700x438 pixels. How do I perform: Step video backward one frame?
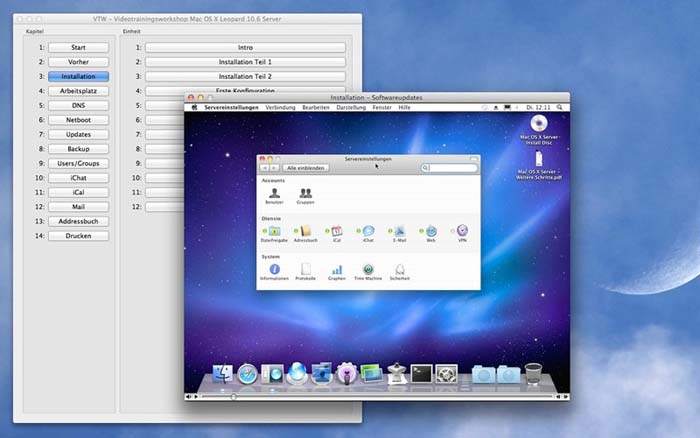558,396
